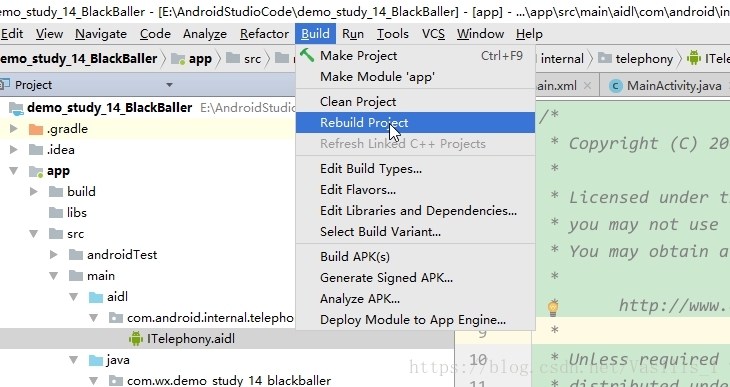Click the 'Licensed under' comment line
The width and height of the screenshot is (730, 387).
point(639,197)
